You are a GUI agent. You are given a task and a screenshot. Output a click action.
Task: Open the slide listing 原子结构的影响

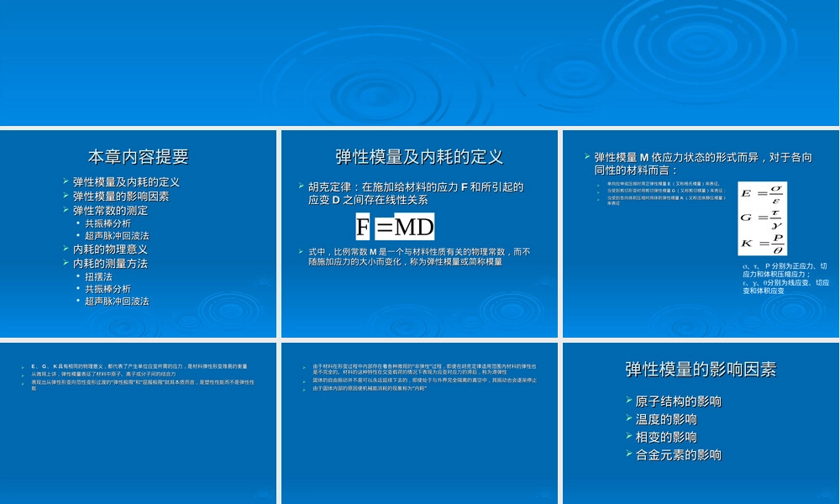pyautogui.click(x=701, y=423)
